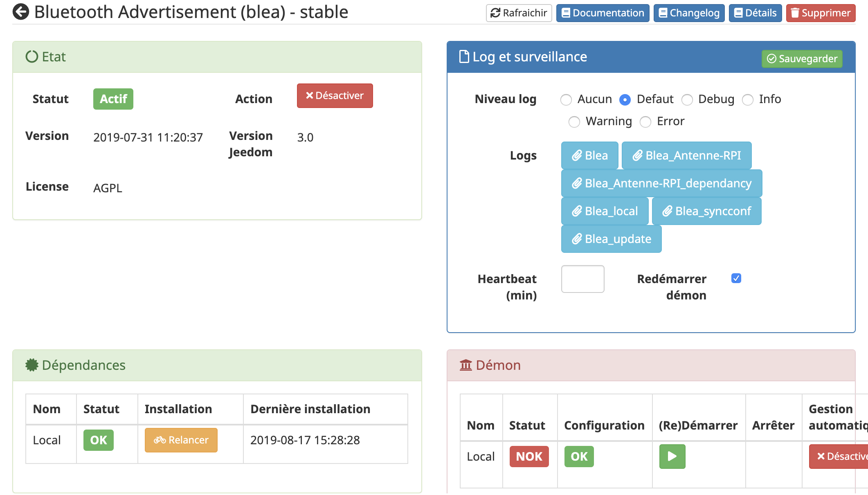The width and height of the screenshot is (868, 495).
Task: Click the Dernière installation column header
Action: (x=310, y=409)
